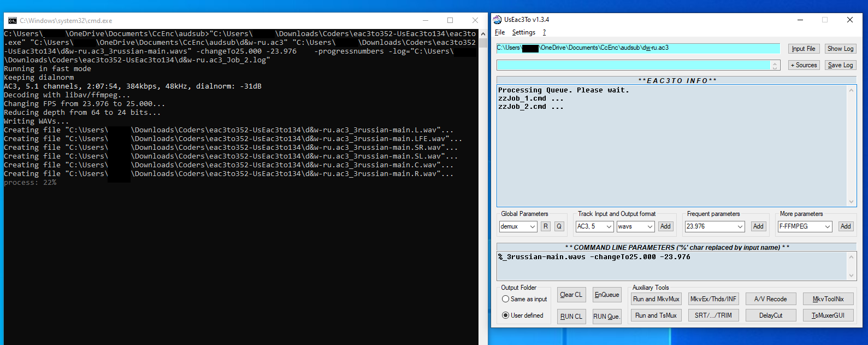The image size is (868, 345).
Task: Click the 'Writing WAVs...' line in cmd
Action: [x=37, y=121]
